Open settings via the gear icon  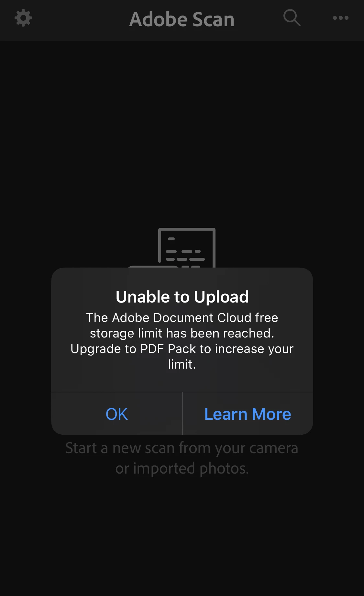click(x=23, y=18)
